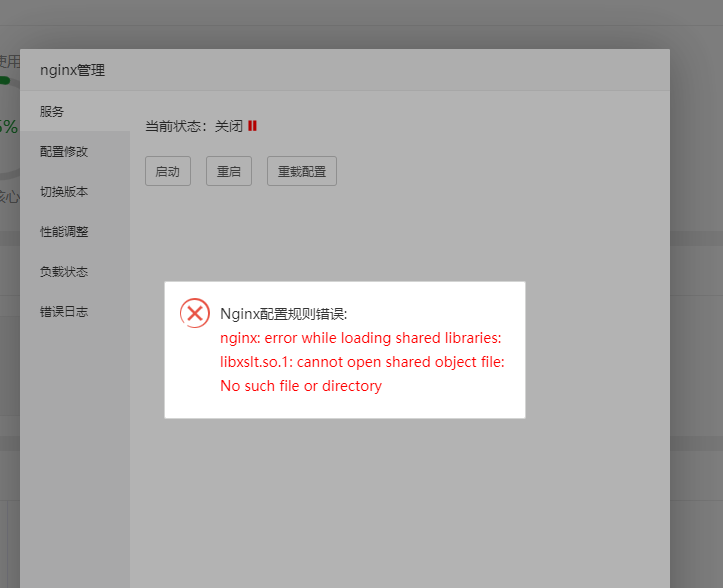This screenshot has height=588, width=723.
Task: Click the 'No such file or directory' text
Action: [301, 386]
